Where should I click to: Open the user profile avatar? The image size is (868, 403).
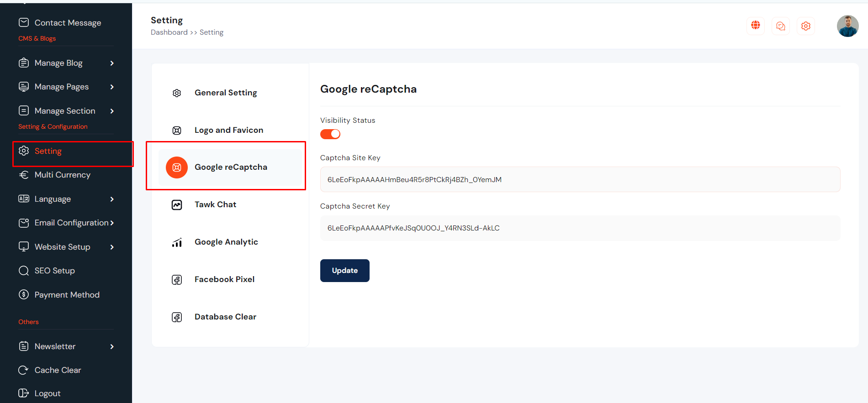tap(847, 26)
